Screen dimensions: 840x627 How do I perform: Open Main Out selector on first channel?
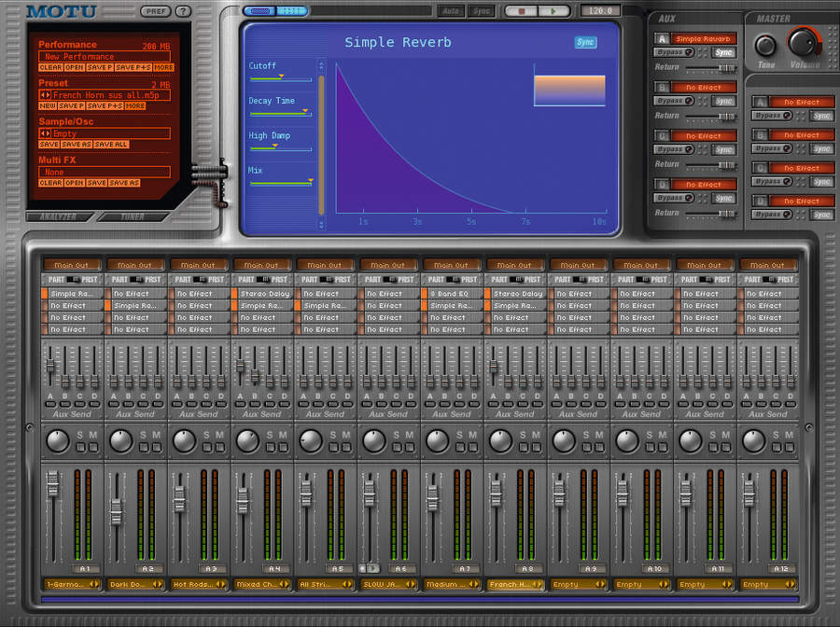[x=71, y=265]
